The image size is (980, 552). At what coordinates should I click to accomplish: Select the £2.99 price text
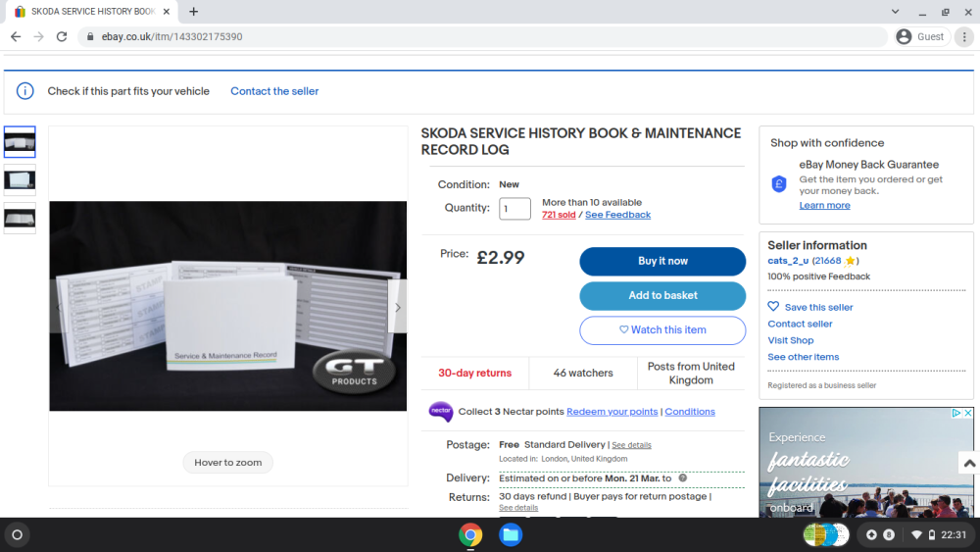click(x=501, y=258)
